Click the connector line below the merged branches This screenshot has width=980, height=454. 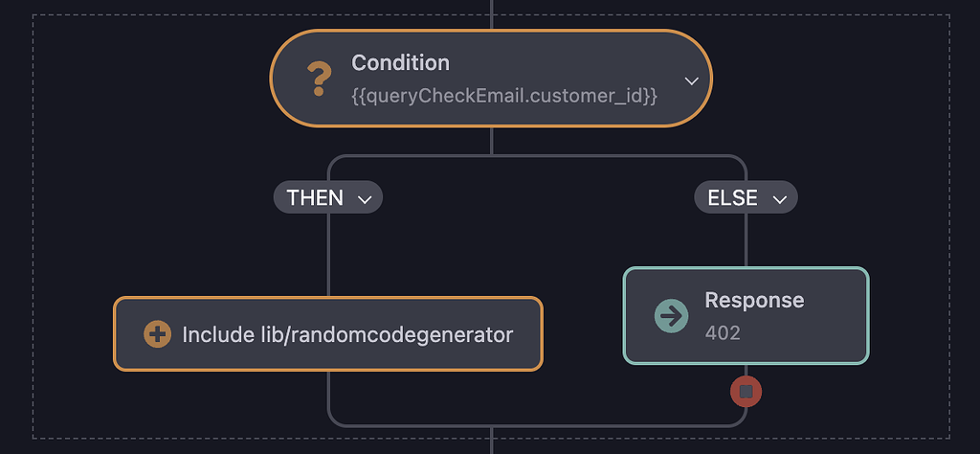(x=491, y=439)
